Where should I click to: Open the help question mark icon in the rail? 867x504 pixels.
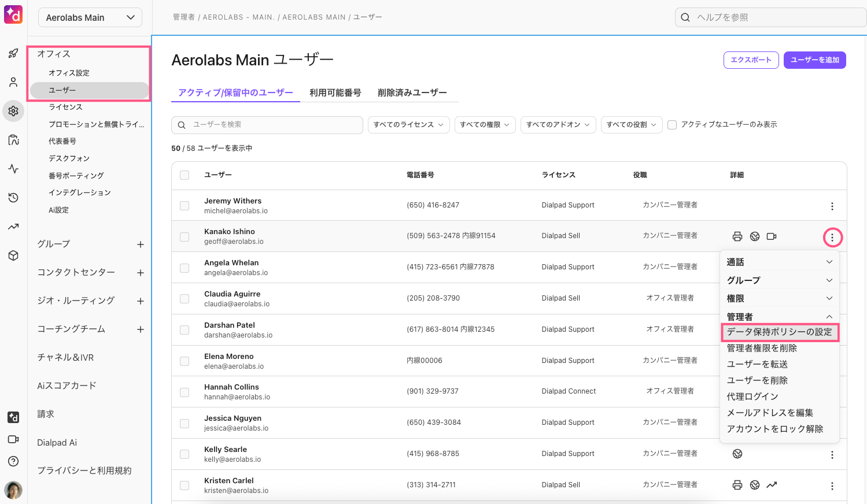point(13,461)
